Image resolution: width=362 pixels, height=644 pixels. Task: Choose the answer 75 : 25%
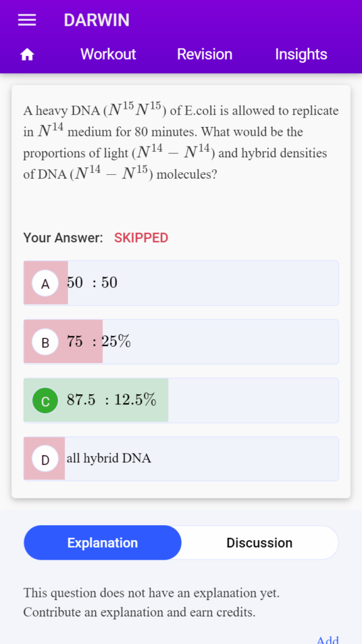[181, 341]
